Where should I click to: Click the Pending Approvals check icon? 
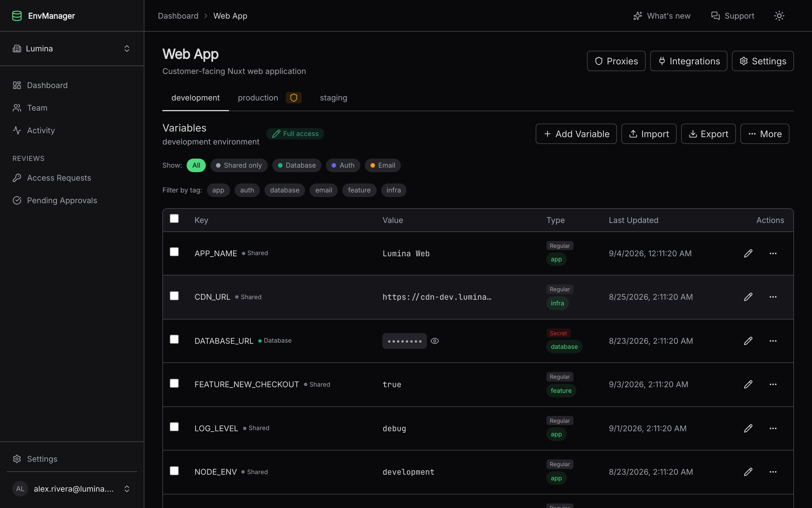[x=17, y=201]
